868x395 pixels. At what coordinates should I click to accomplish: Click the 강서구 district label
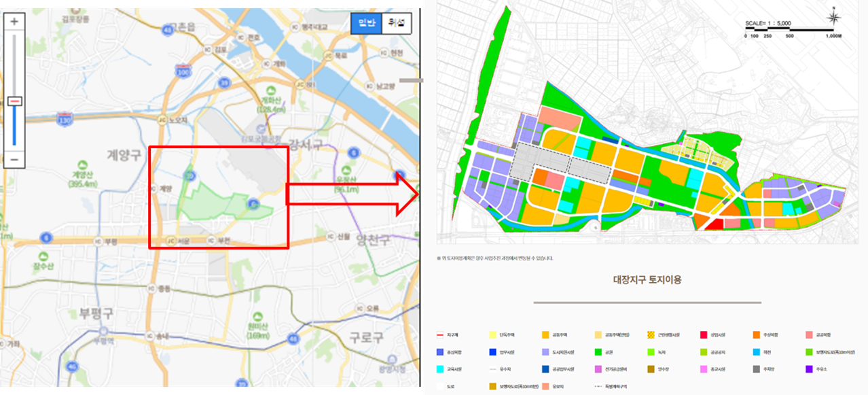point(306,143)
